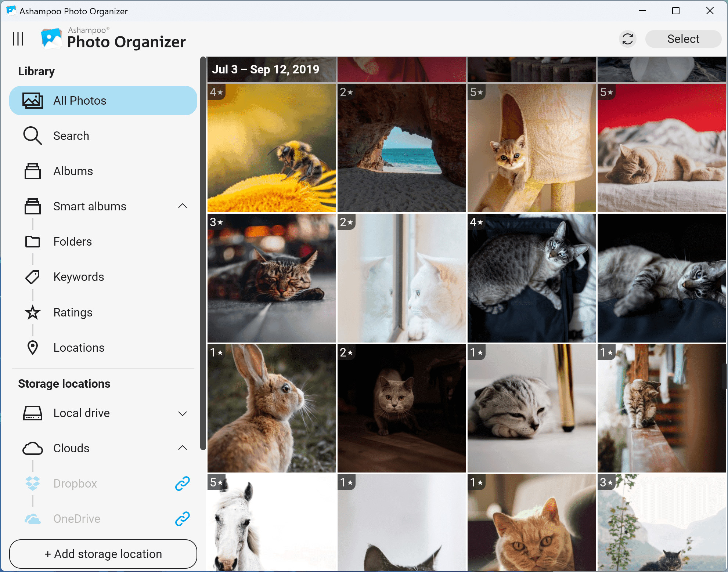Viewport: 728px width, 572px height.
Task: Collapse the Clouds section
Action: pos(183,448)
